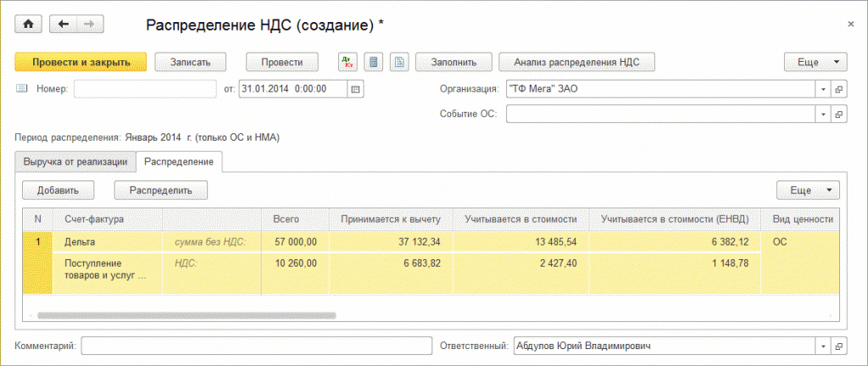The image size is (868, 366).
Task: Open the Организация record via open icon
Action: (839, 89)
